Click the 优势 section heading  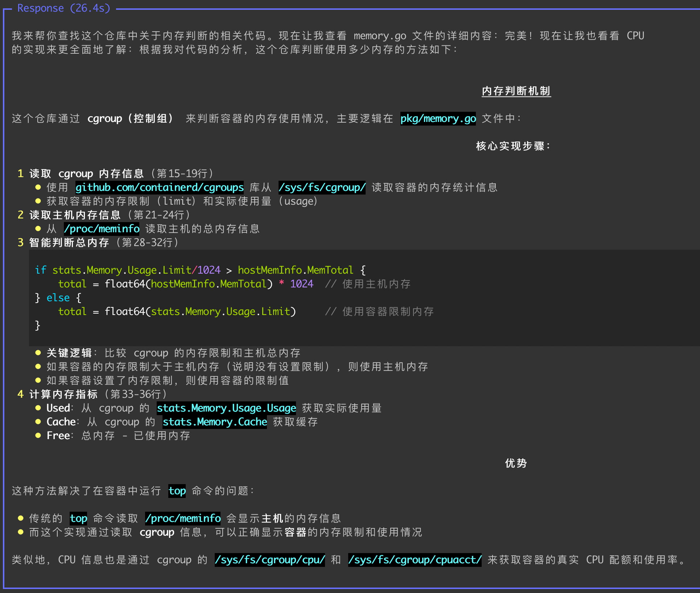[515, 463]
